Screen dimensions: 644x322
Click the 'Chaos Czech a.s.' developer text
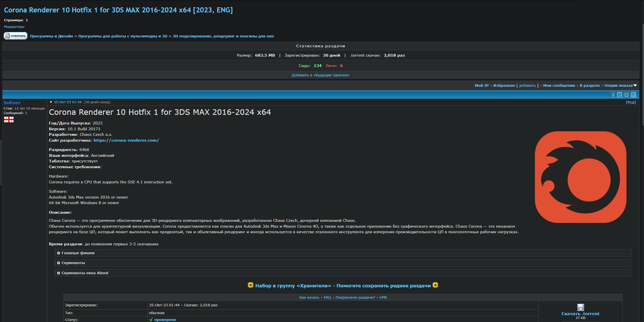96,135
